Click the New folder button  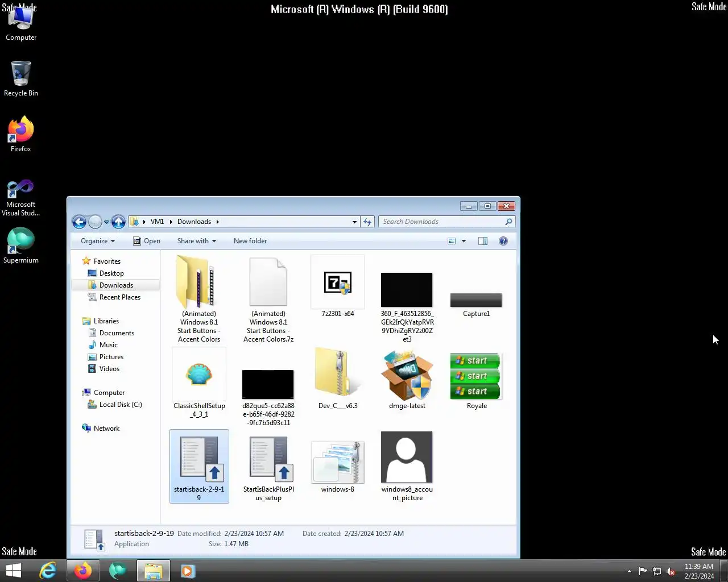[250, 241]
